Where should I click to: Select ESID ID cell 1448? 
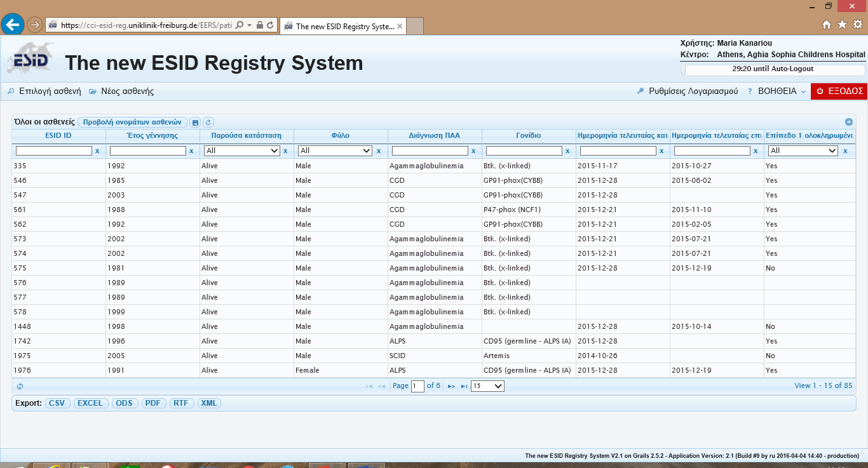click(58, 326)
